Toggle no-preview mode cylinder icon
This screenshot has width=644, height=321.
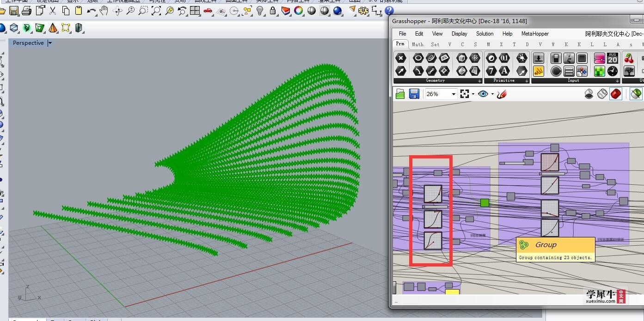(x=589, y=94)
